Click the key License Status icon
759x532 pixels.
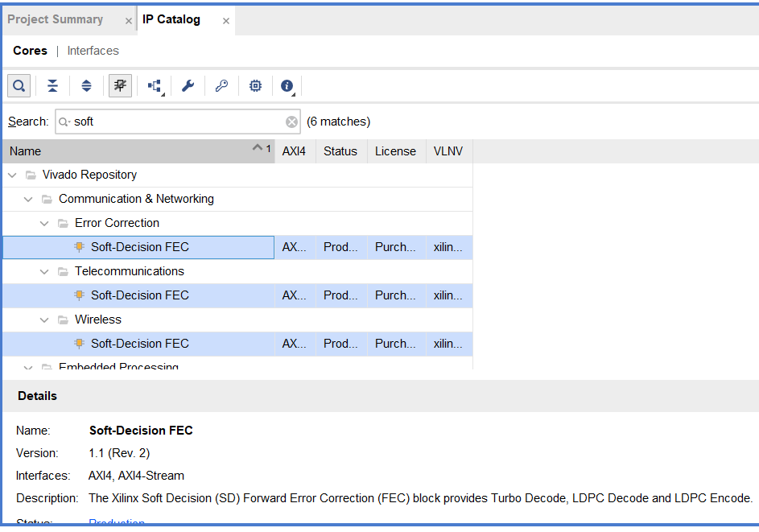click(221, 85)
